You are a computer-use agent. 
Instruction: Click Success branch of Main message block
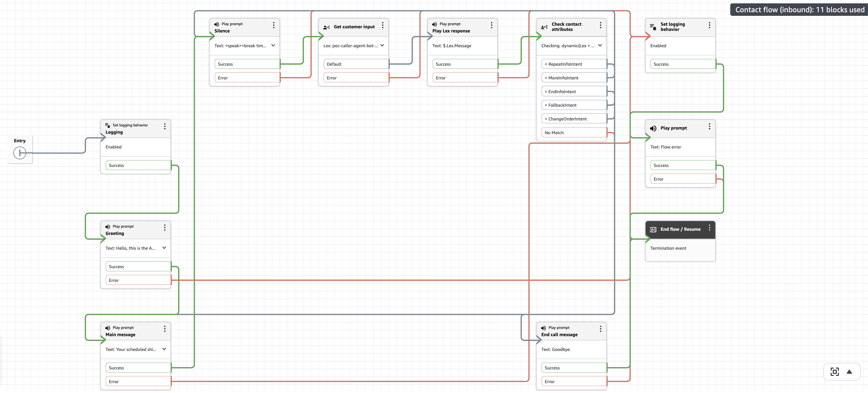click(x=139, y=368)
